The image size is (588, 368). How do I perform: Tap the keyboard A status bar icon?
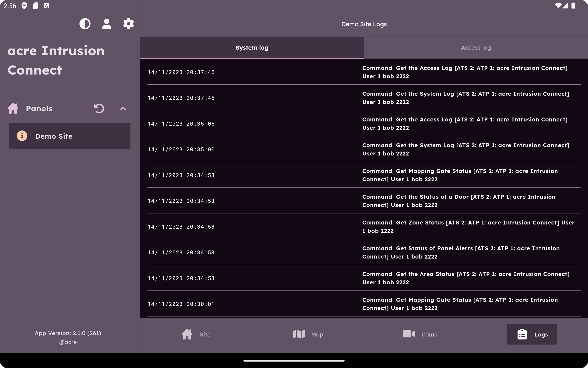click(46, 5)
